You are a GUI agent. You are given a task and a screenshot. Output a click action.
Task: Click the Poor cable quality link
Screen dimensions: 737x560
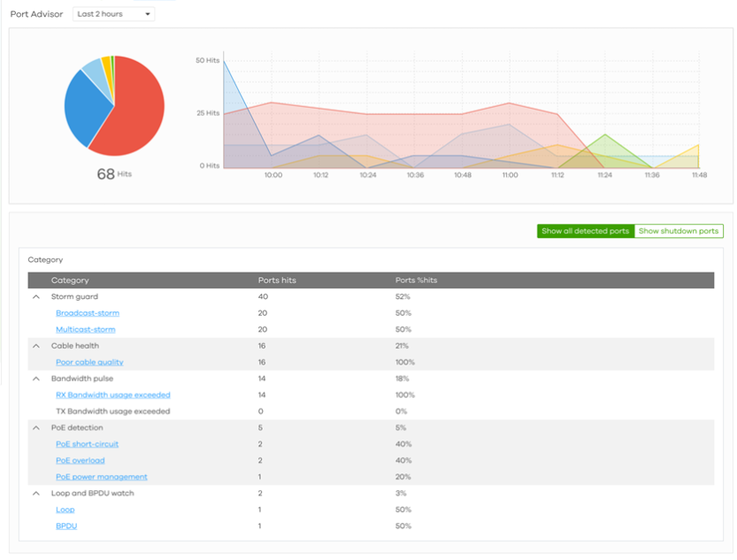pos(89,362)
